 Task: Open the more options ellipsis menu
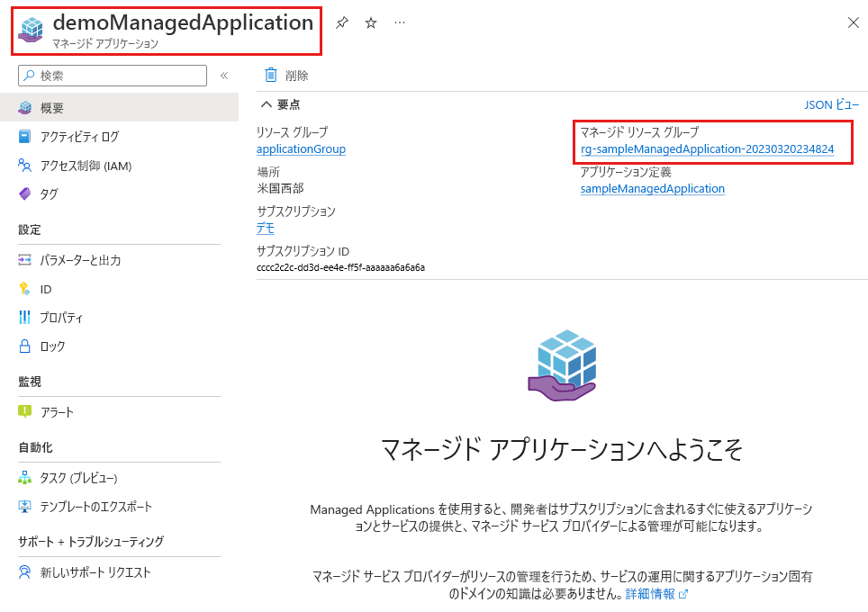400,22
